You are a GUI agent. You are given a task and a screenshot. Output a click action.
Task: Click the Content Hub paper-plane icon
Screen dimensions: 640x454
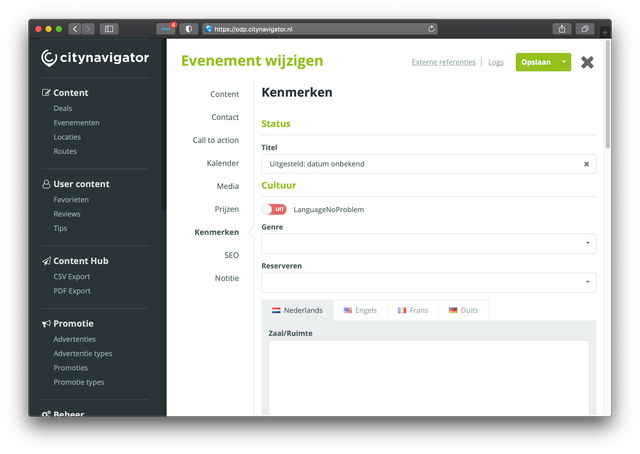point(46,261)
